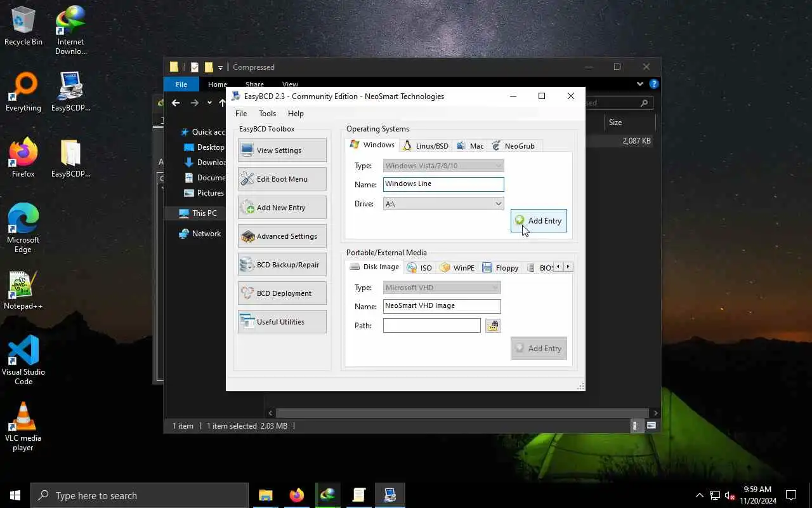Switch to the Mac tab
The width and height of the screenshot is (812, 508).
click(x=470, y=146)
